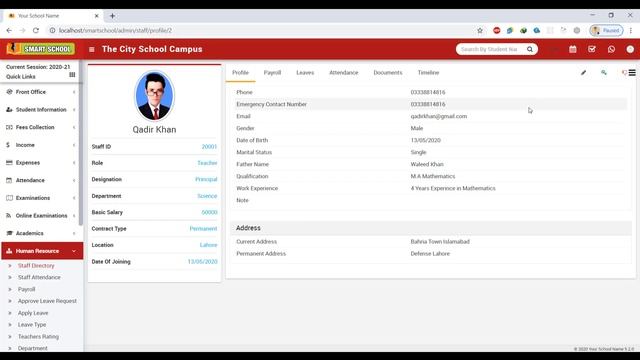Viewport: 640px width, 360px height.
Task: Click red adblock extension icon
Action: coord(496,31)
